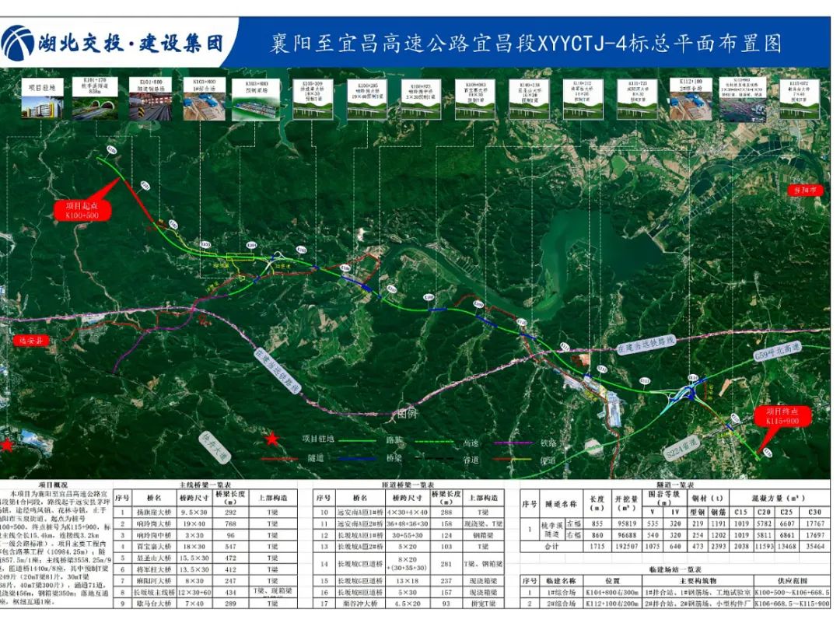
Task: Click the 长坂坡C匝道桥 cell
Action: (x=360, y=564)
